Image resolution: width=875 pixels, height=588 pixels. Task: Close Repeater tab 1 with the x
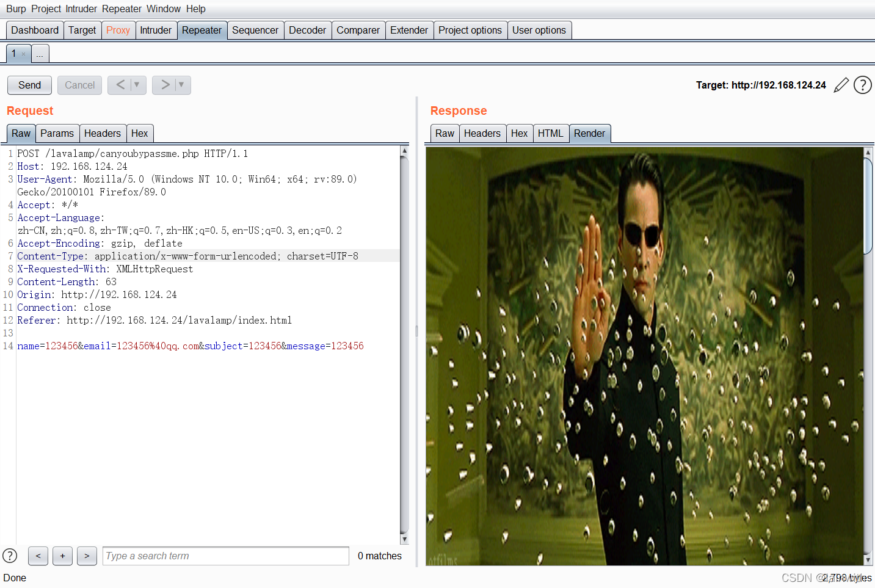pos(24,54)
